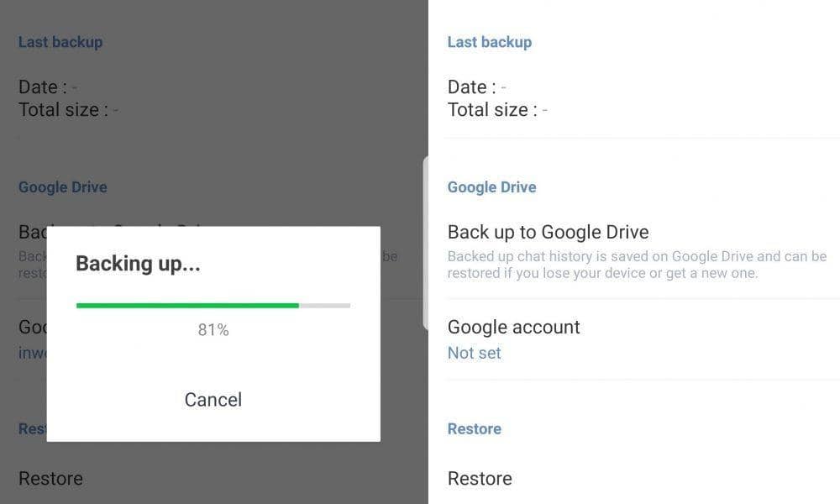The height and width of the screenshot is (504, 840).
Task: Click the green backup progress bar
Action: 187,306
